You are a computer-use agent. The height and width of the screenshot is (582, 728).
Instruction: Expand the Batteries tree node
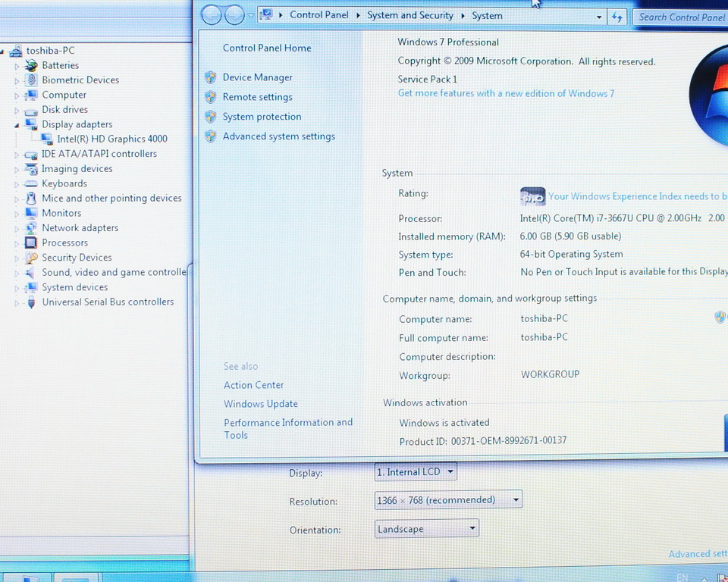(x=17, y=67)
